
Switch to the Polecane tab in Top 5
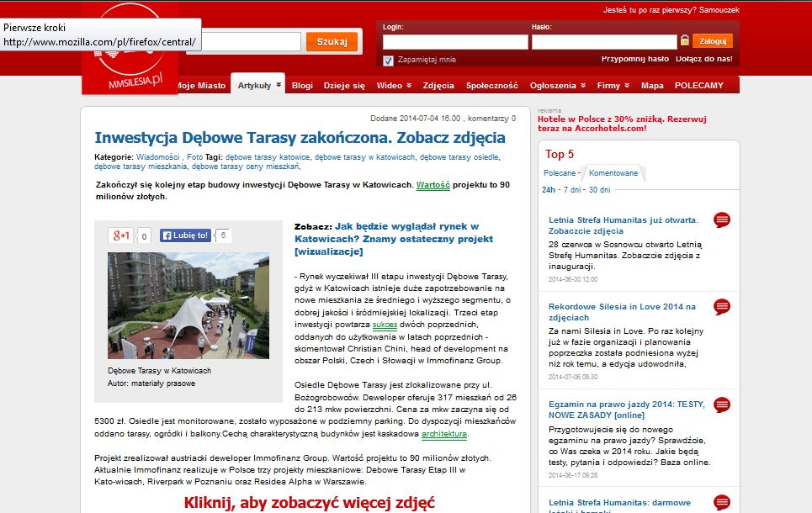[x=559, y=173]
